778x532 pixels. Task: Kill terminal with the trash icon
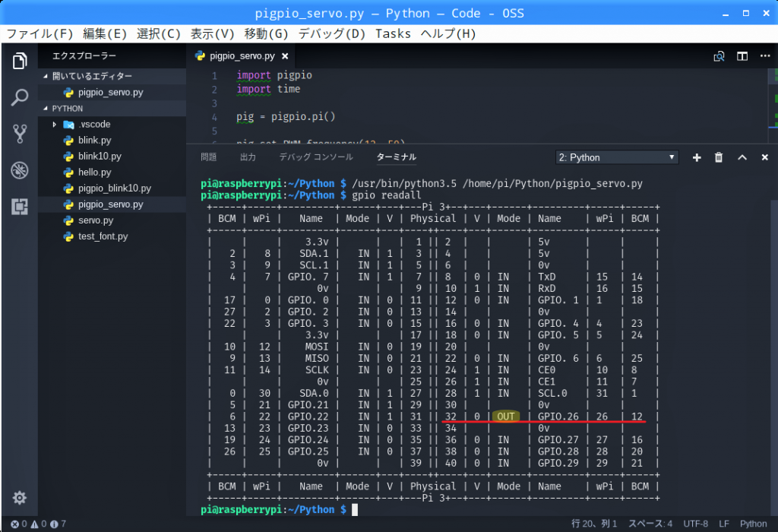tap(719, 157)
